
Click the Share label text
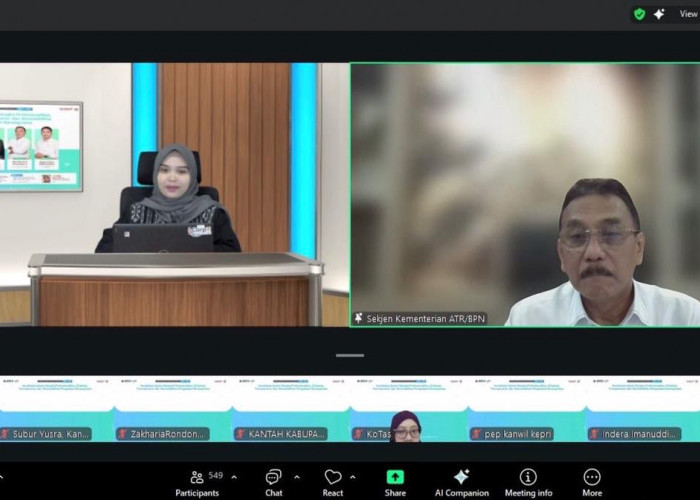pos(395,493)
